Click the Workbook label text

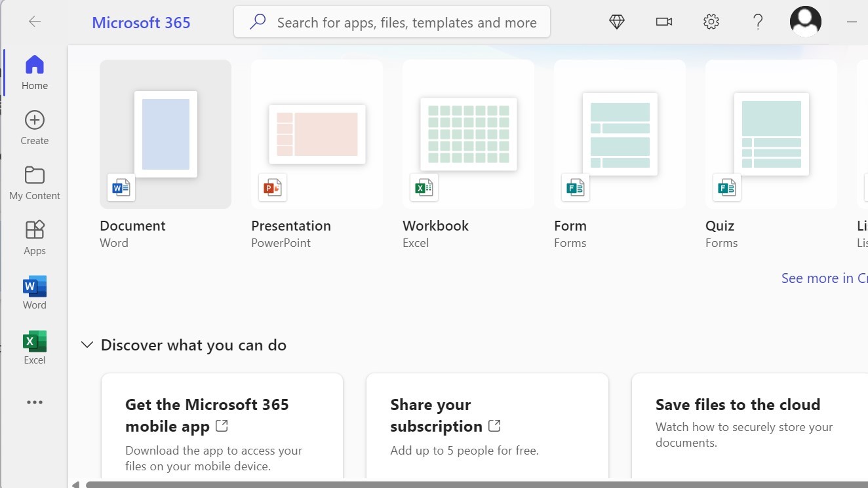point(435,226)
